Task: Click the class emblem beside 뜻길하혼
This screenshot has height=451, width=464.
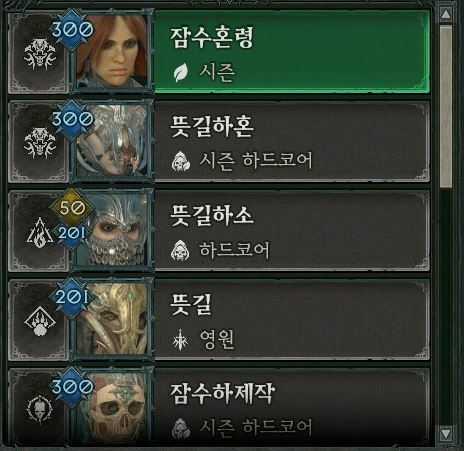Action: coord(40,144)
